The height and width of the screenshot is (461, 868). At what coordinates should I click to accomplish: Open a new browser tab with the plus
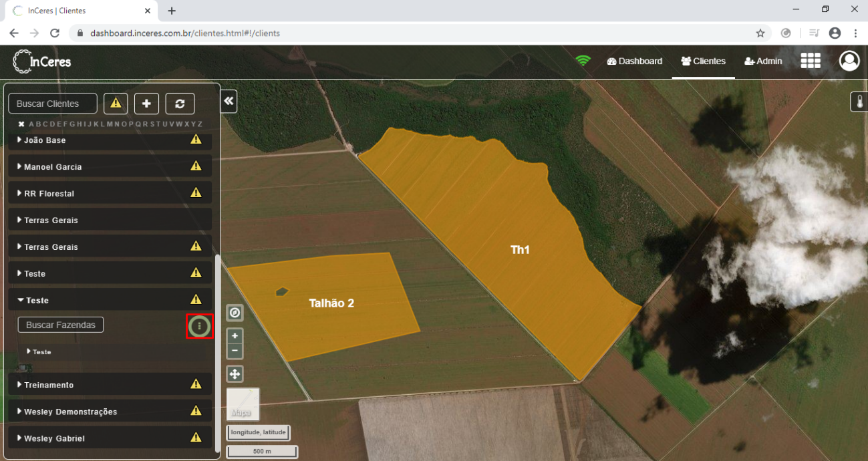(x=172, y=11)
